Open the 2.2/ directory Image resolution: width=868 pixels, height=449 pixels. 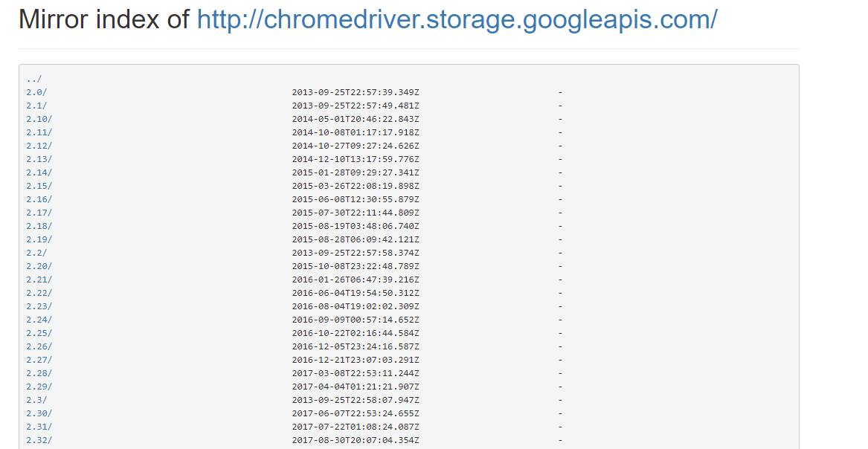click(31, 252)
